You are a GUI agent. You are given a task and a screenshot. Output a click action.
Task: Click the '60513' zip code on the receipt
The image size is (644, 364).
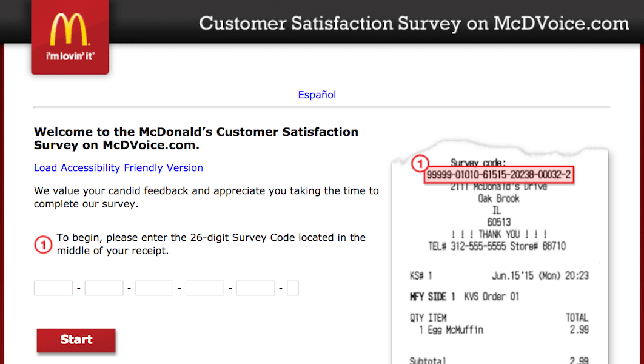pyautogui.click(x=499, y=222)
